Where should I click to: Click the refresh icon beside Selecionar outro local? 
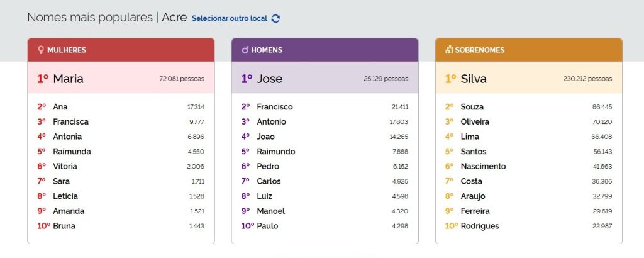(275, 18)
